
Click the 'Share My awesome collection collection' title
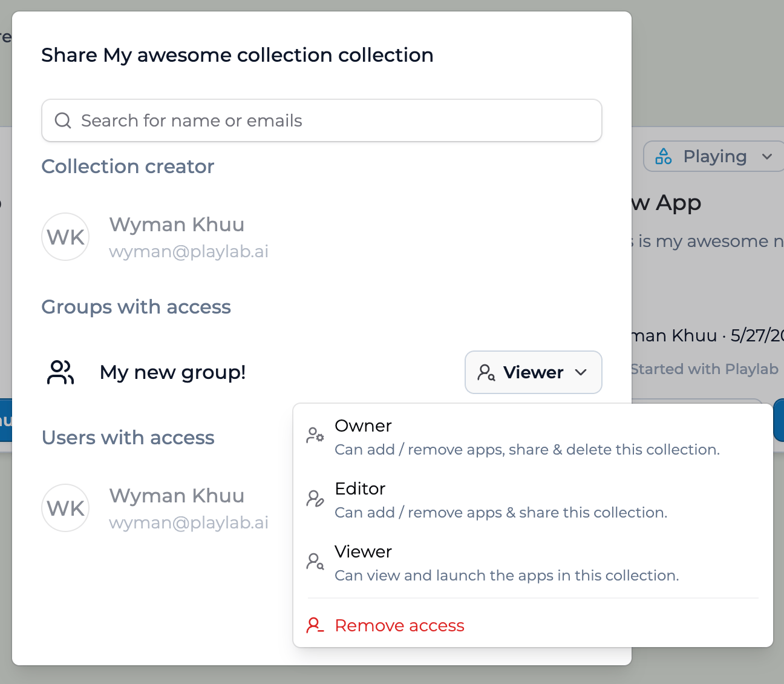point(237,55)
